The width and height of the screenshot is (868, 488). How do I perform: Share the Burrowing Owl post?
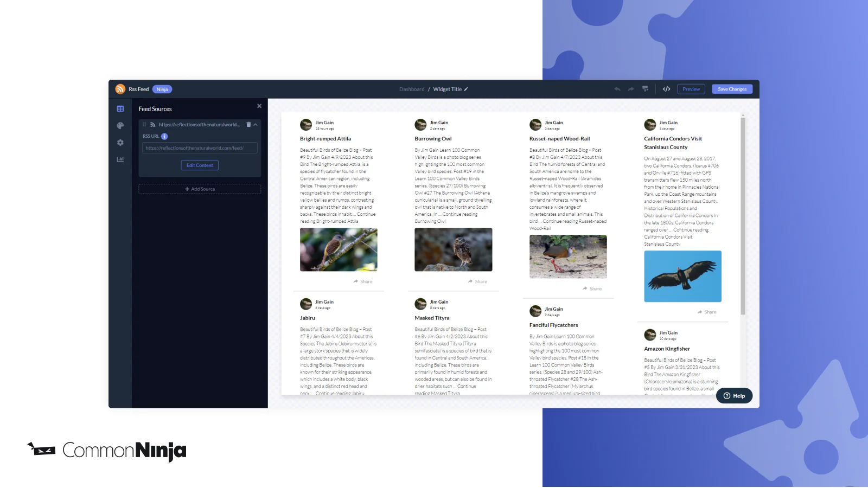tap(477, 281)
